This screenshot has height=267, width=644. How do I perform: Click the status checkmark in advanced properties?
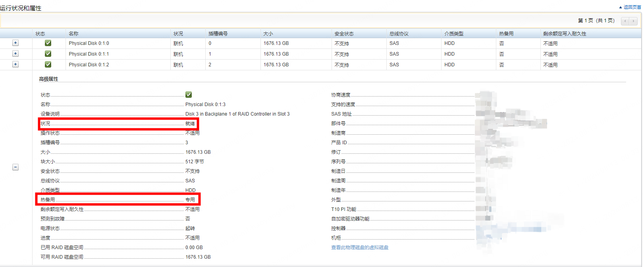pos(189,95)
